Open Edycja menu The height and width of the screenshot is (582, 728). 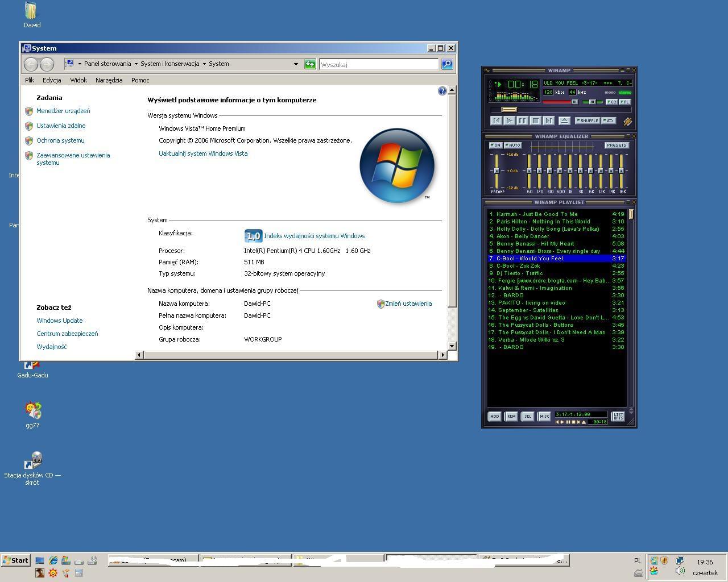[x=52, y=80]
